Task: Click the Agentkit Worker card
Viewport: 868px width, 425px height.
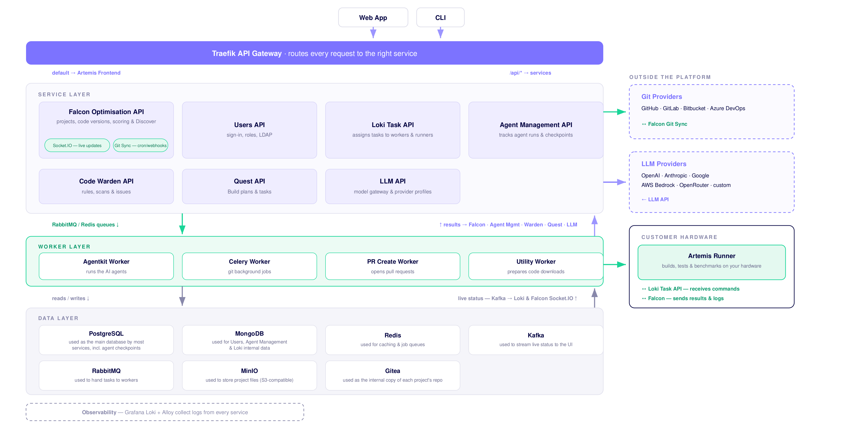Action: pos(106,266)
